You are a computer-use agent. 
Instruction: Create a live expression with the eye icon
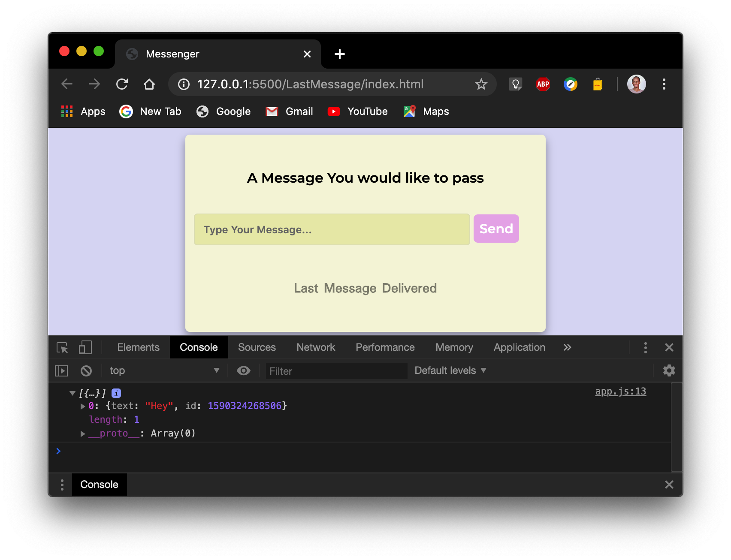243,370
